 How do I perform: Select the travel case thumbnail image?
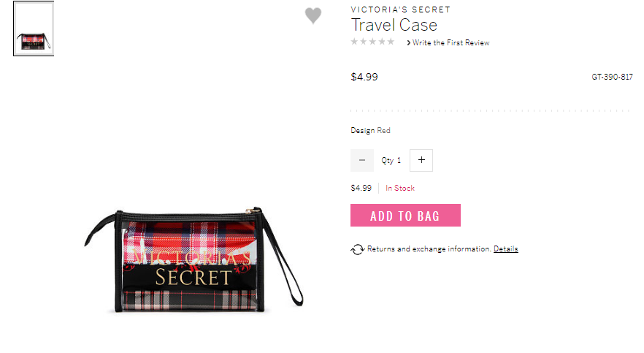pos(34,29)
